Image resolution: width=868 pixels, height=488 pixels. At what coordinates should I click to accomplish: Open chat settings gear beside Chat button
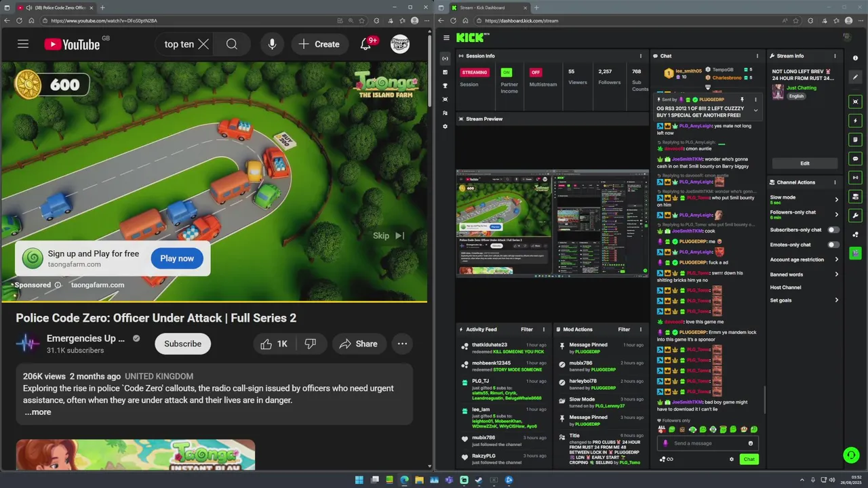click(731, 459)
